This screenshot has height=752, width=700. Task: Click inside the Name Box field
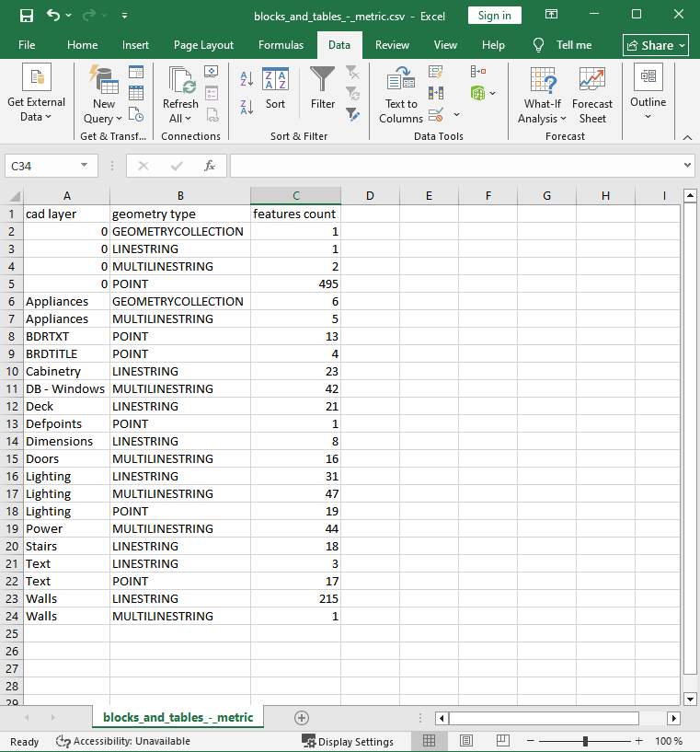point(42,166)
